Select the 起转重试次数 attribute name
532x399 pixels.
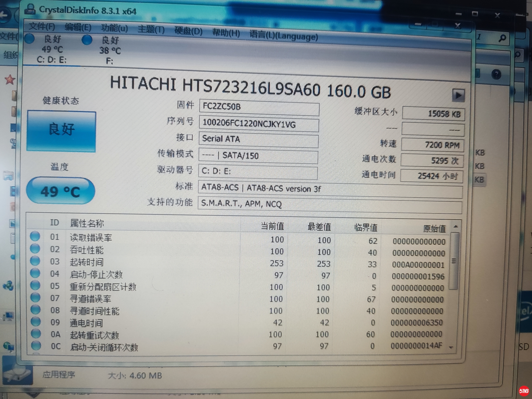tap(95, 335)
